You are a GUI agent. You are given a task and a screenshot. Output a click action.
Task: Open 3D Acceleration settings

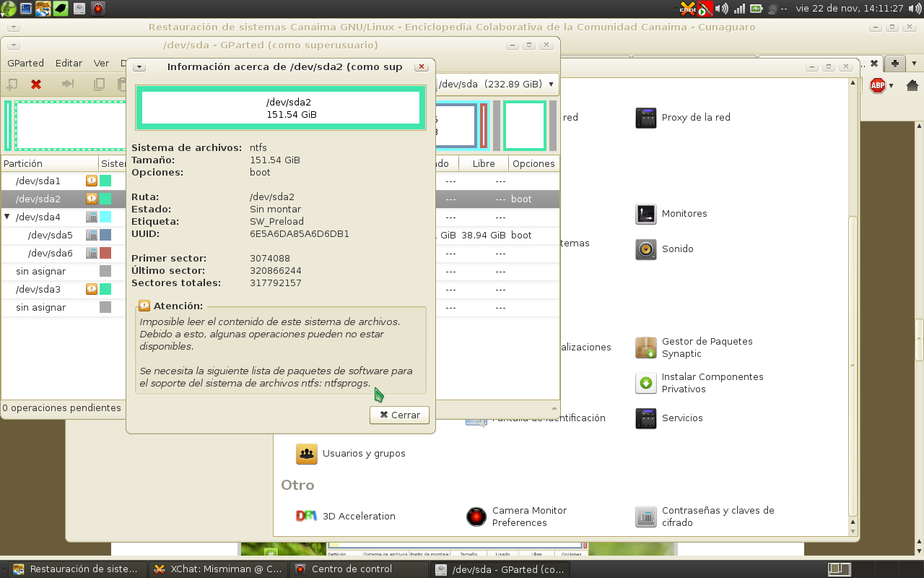point(346,517)
